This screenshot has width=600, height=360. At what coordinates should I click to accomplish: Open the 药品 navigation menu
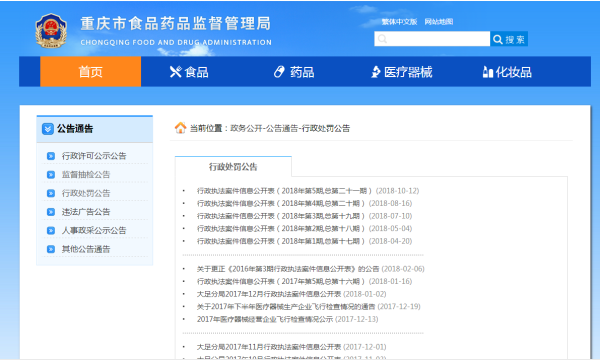[294, 72]
